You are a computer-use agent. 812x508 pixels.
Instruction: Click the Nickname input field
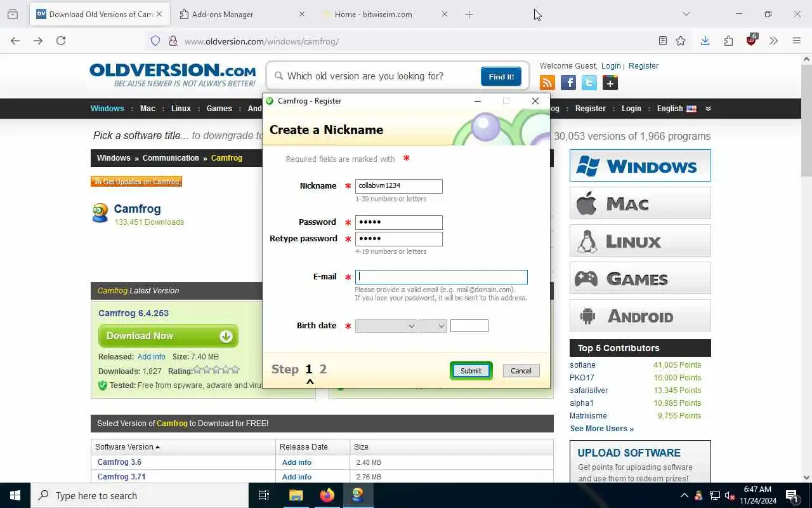pos(399,186)
